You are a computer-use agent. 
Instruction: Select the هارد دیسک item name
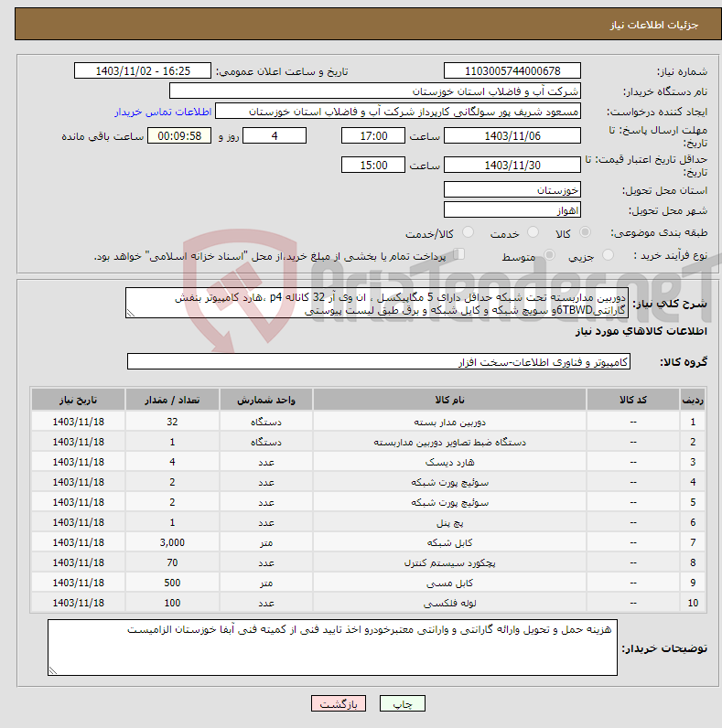coord(449,463)
